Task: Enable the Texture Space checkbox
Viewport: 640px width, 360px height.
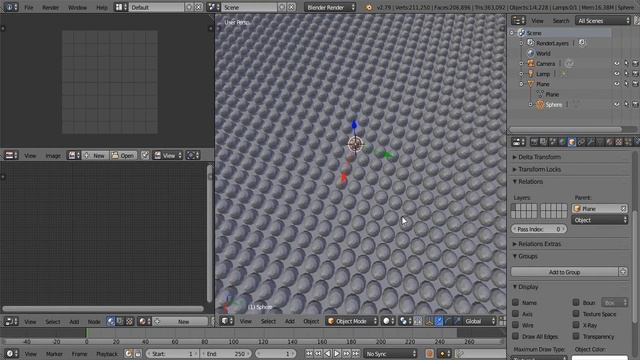Action: [576, 314]
